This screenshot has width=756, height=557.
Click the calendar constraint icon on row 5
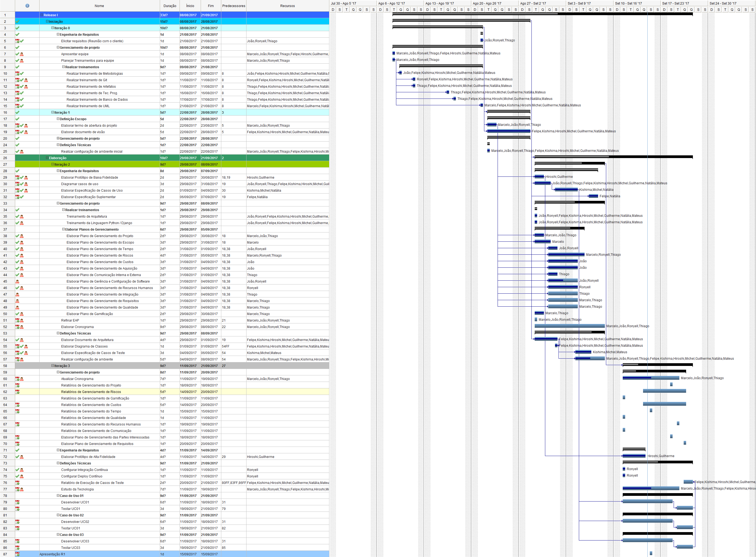(x=17, y=41)
